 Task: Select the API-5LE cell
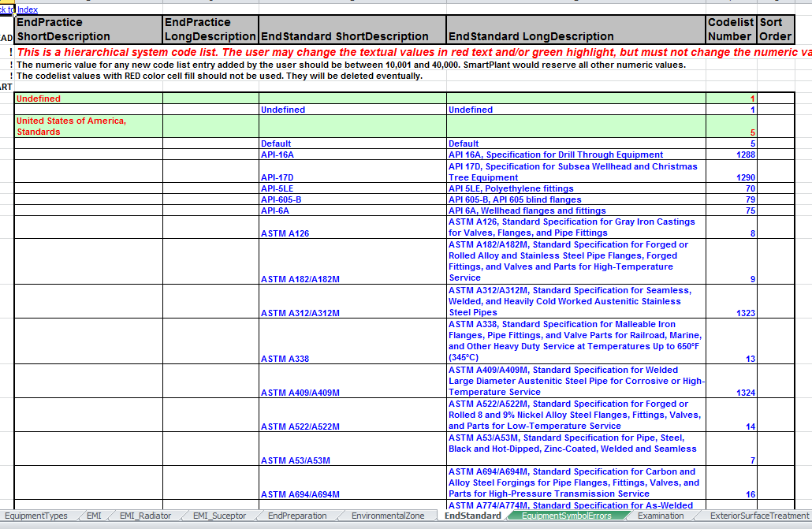pyautogui.click(x=352, y=188)
